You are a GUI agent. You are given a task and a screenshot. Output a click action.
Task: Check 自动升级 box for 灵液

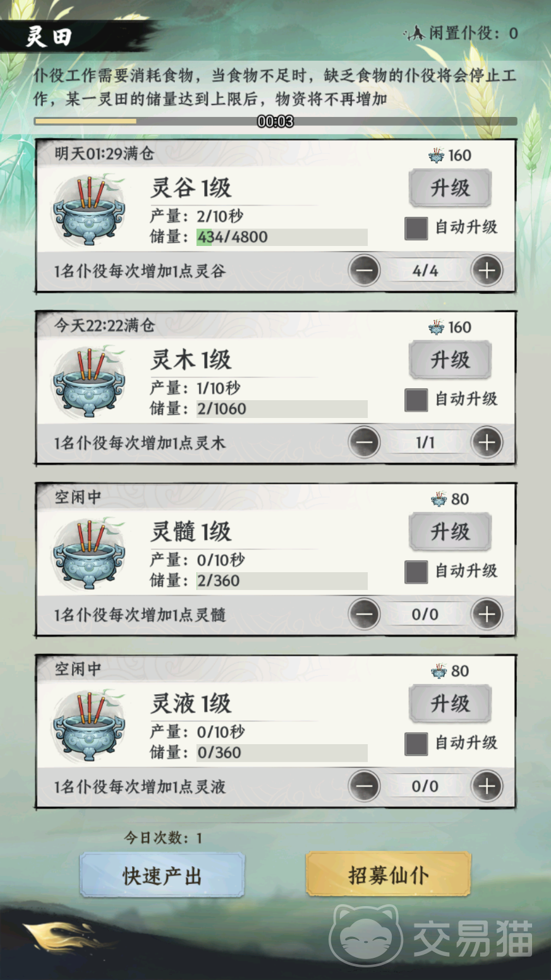click(x=416, y=744)
